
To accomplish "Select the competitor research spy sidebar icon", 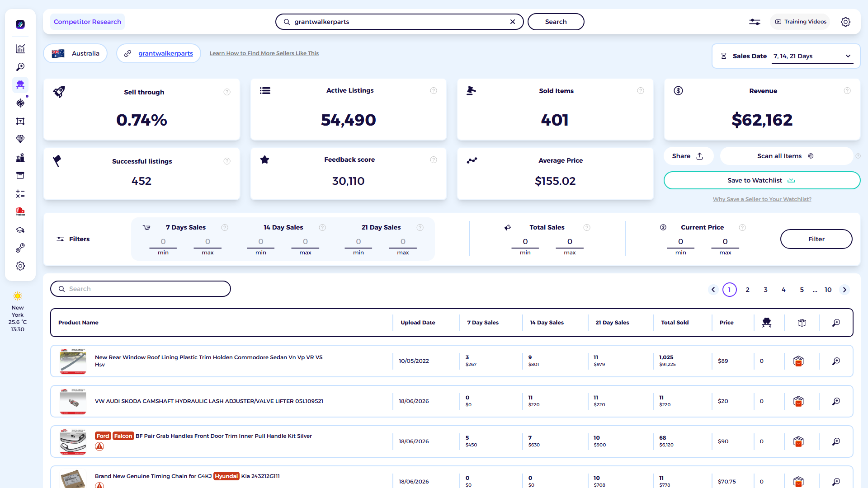I will click(x=20, y=85).
